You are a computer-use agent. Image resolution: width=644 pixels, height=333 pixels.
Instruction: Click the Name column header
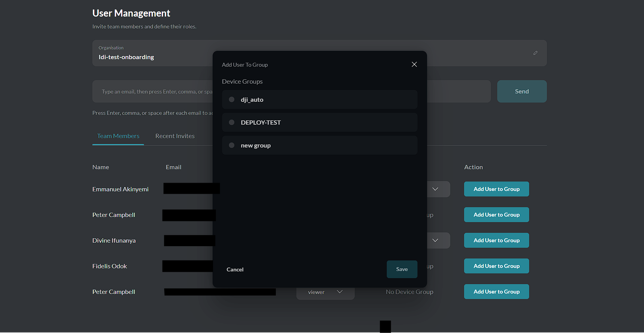(101, 167)
